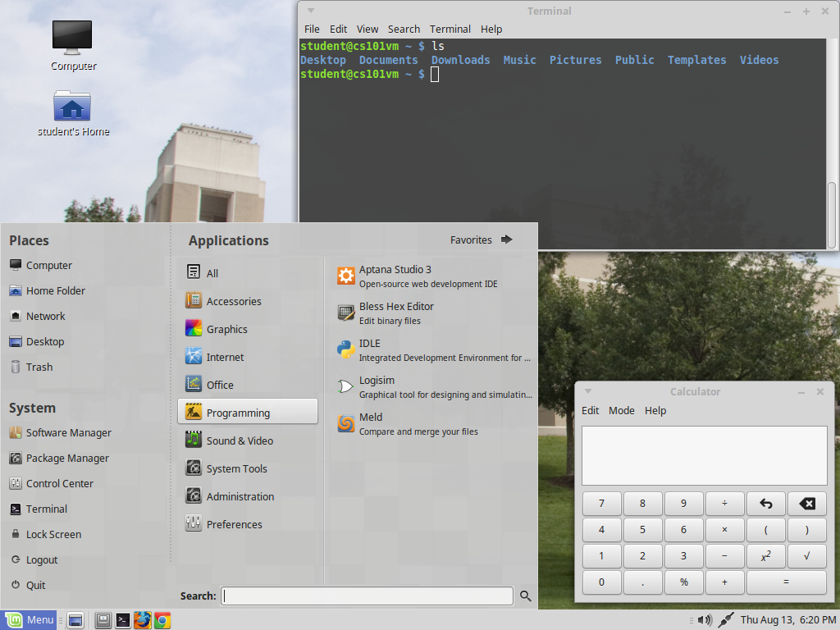Click the Menu button in the panel

pos(29,620)
